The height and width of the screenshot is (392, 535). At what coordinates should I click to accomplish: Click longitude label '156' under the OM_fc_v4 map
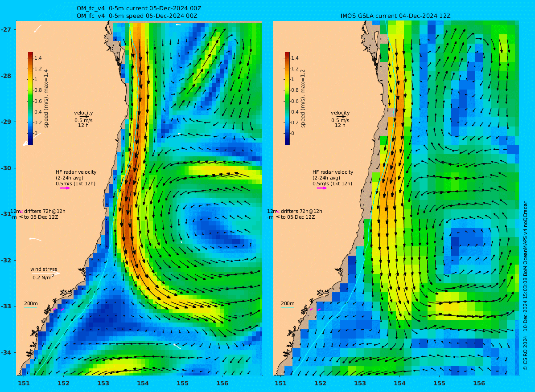222,383
